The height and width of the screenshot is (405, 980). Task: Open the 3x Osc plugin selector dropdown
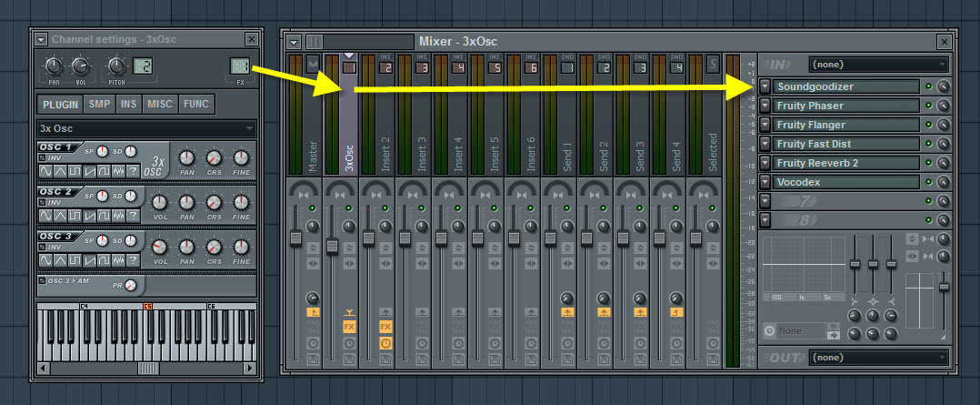(145, 128)
